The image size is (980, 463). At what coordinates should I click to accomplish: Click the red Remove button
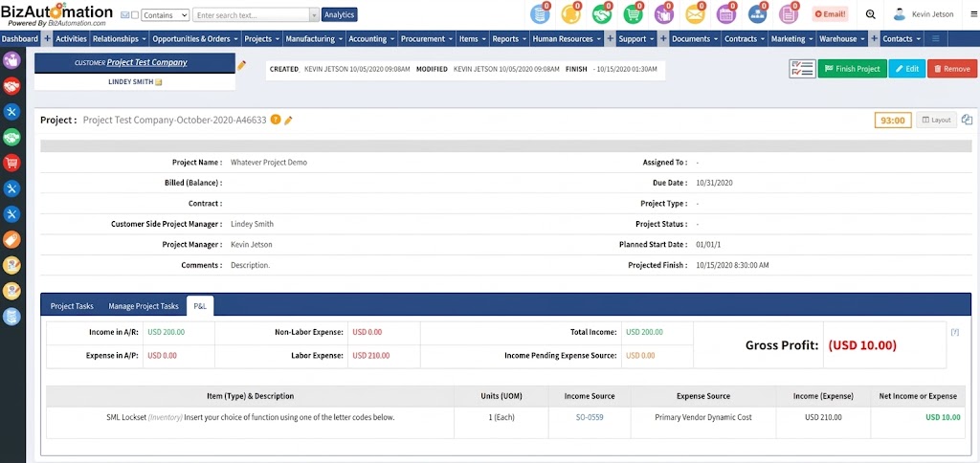coord(952,69)
